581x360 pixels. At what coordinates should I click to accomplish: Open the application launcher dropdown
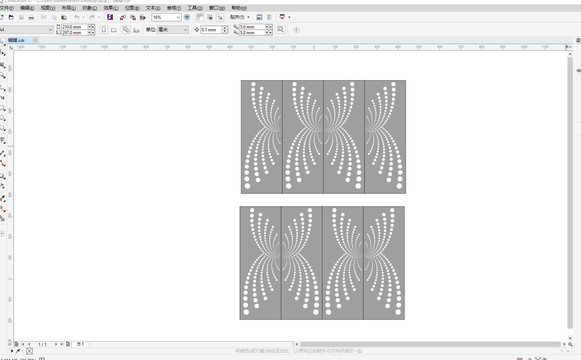[285, 17]
